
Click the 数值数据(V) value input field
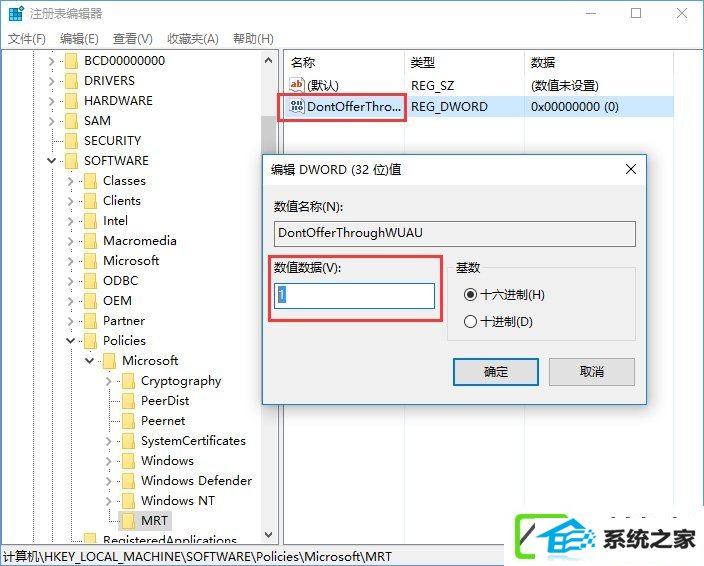pos(354,295)
